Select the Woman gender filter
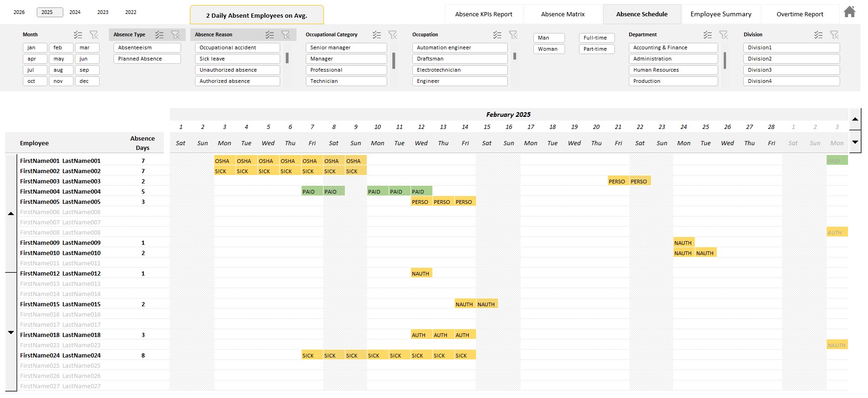Screen dimensions: 868x398 (549, 49)
